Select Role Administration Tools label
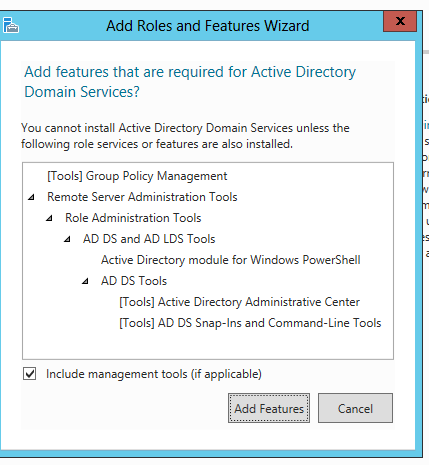 [133, 218]
